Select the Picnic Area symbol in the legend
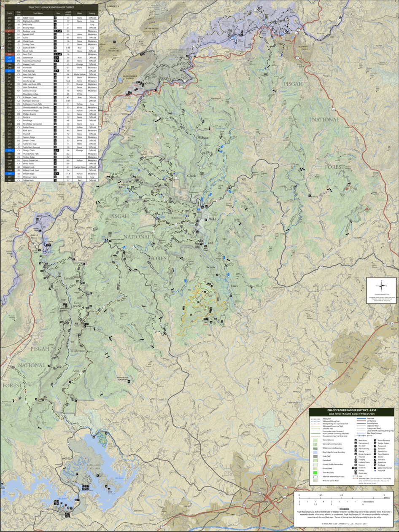 pos(356,473)
